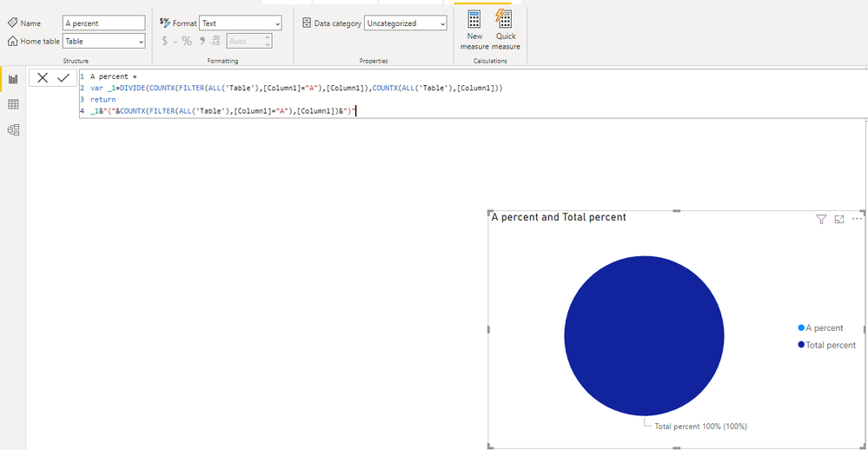Click 'A percent' legend label
The width and height of the screenshot is (868, 450).
(825, 328)
